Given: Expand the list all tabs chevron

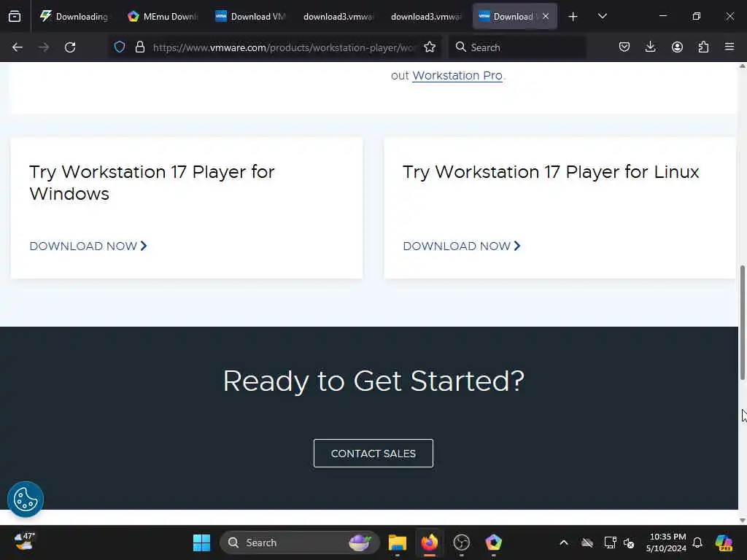Looking at the screenshot, I should [x=602, y=16].
